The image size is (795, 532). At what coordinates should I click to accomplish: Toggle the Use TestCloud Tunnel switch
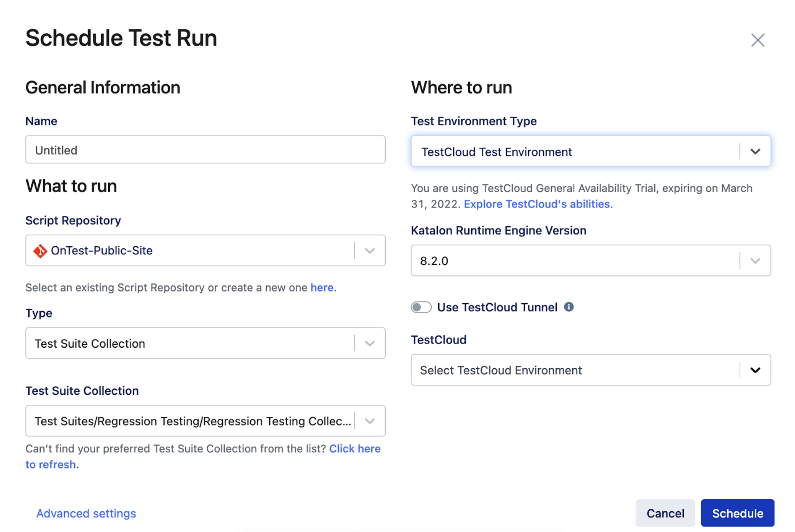pyautogui.click(x=421, y=307)
